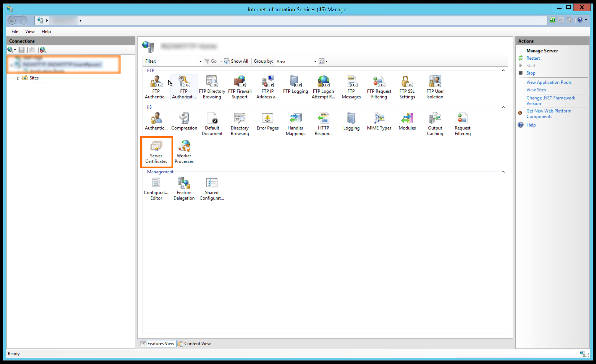Switch to Content View tab
This screenshot has width=596, height=364.
point(194,344)
